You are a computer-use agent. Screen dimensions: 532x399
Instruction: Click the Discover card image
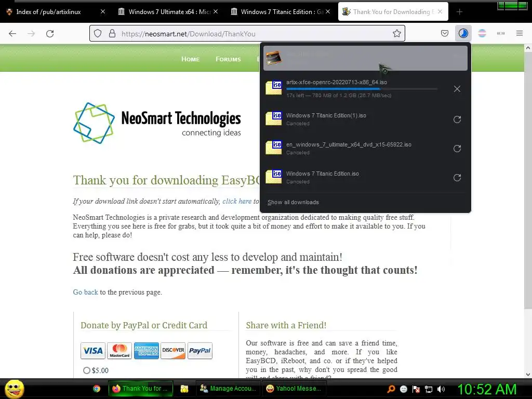click(173, 351)
